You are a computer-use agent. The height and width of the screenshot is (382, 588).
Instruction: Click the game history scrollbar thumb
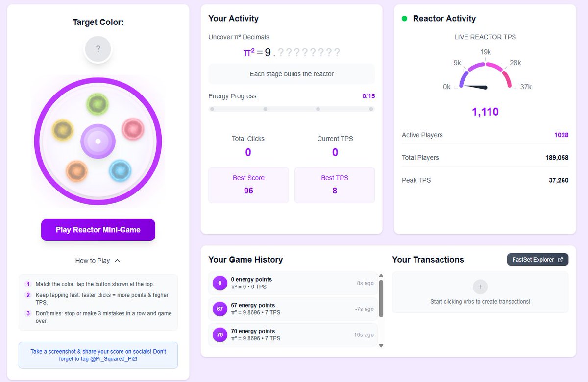[381, 298]
